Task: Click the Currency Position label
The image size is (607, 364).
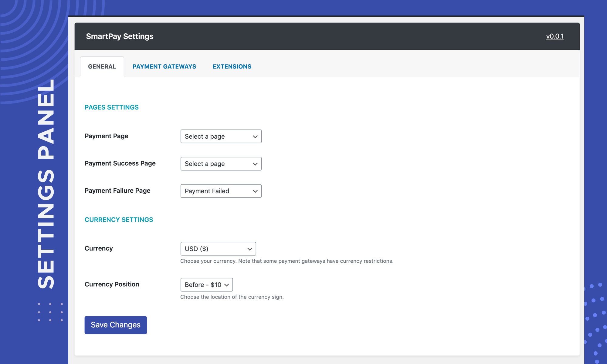Action: point(112,285)
